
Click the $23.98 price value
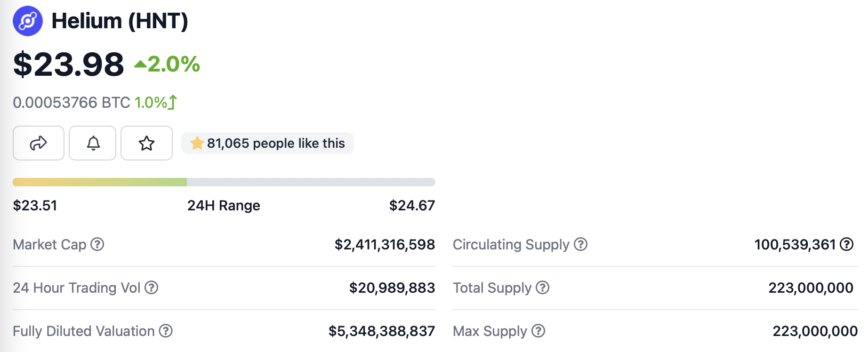69,64
